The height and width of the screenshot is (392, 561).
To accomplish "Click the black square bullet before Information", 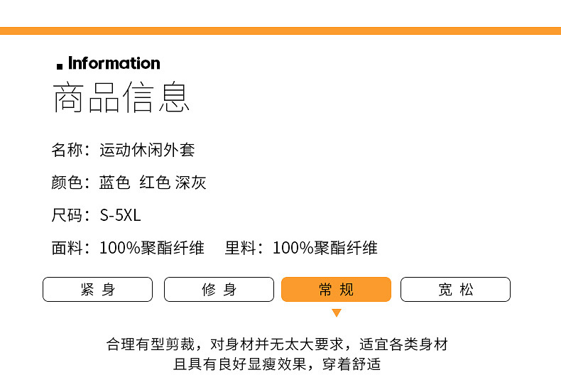I will [60, 66].
